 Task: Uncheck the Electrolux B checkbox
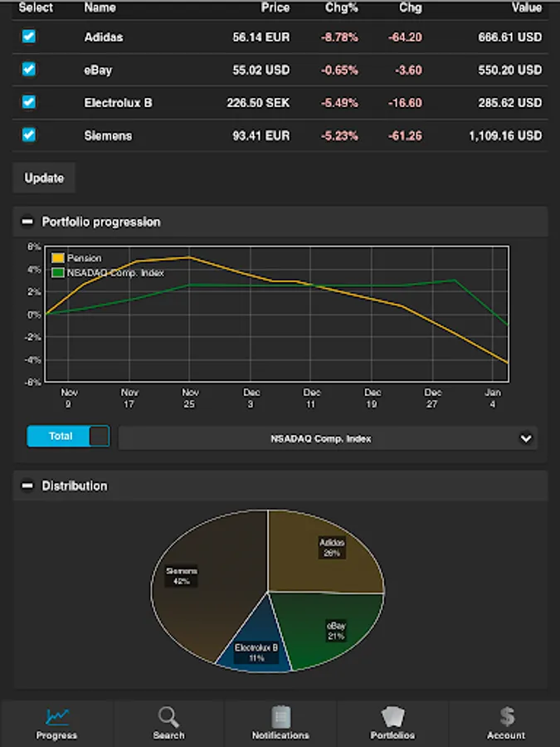[x=28, y=102]
